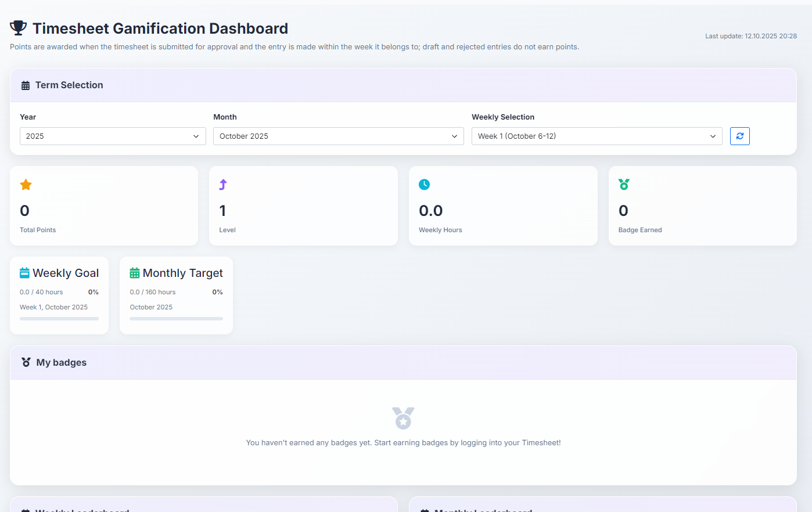Click the trophy icon in the dashboard title
Viewport: 812px width, 512px height.
click(18, 27)
